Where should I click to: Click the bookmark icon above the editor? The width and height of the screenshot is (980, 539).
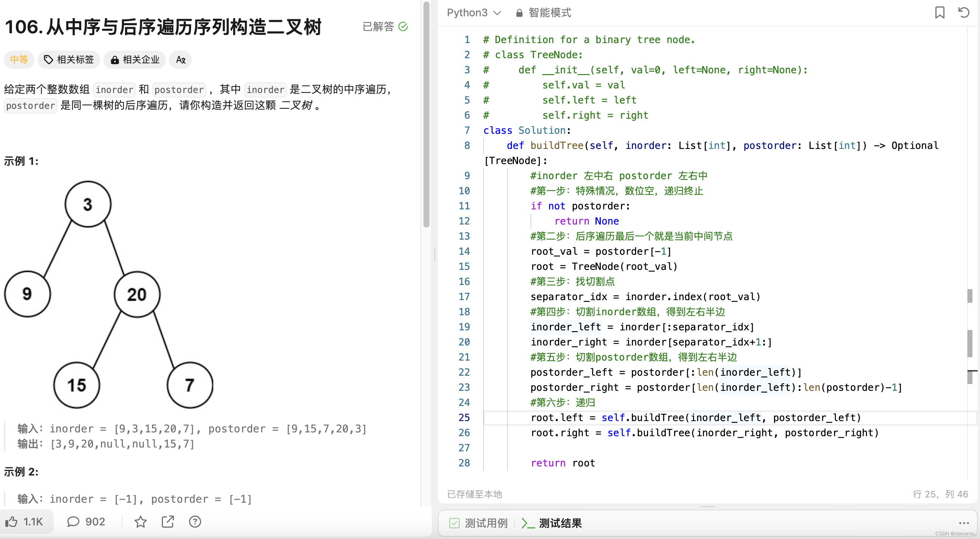click(x=939, y=12)
